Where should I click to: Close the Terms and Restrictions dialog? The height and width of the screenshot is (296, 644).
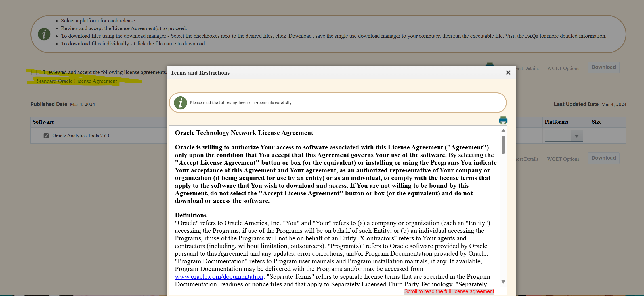pos(508,73)
